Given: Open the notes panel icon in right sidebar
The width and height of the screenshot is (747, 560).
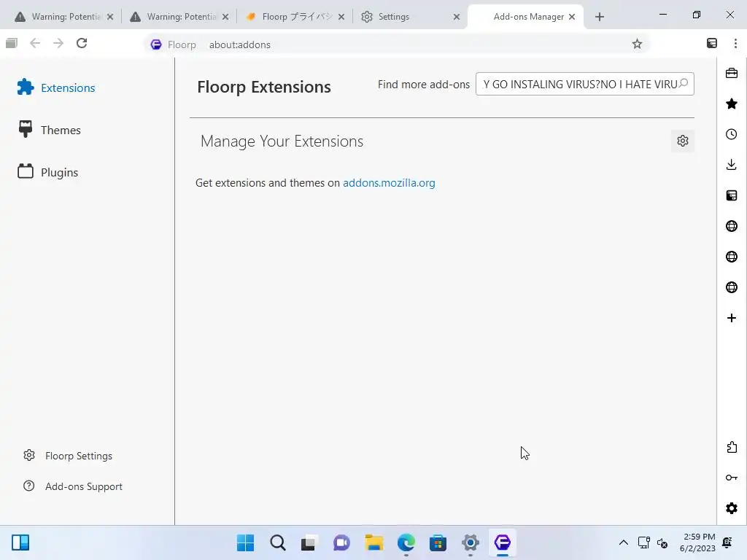Looking at the screenshot, I should [732, 195].
